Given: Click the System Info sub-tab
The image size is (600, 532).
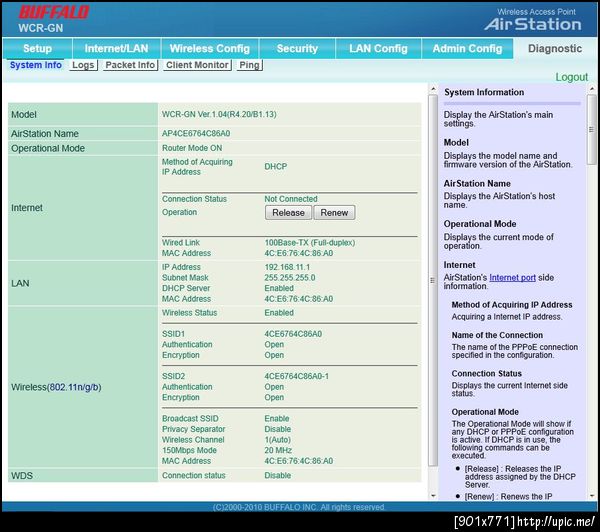Looking at the screenshot, I should click(x=36, y=65).
